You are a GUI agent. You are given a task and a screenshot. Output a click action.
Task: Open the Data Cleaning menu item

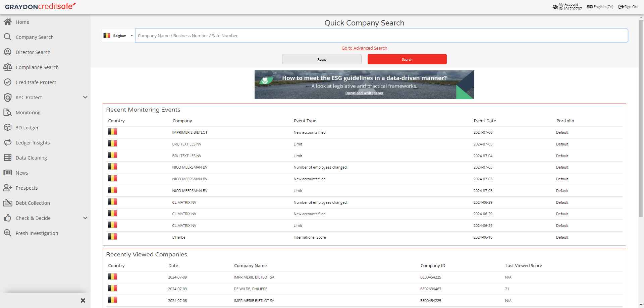[x=45, y=158]
